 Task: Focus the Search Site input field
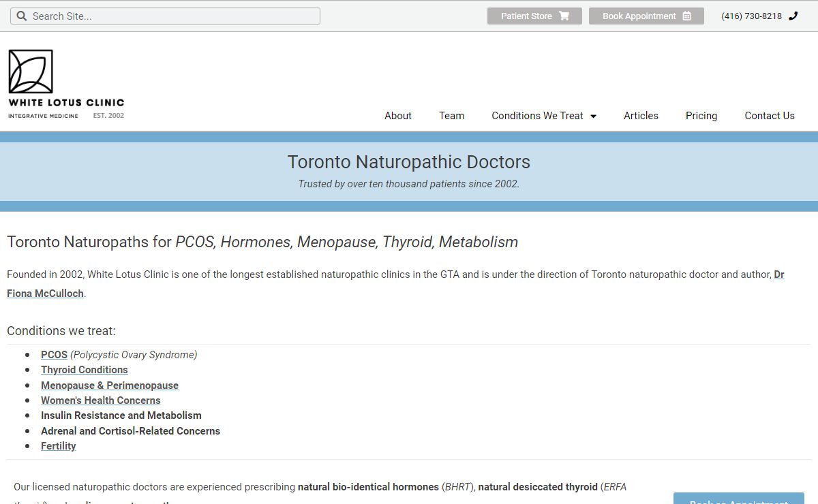(165, 16)
